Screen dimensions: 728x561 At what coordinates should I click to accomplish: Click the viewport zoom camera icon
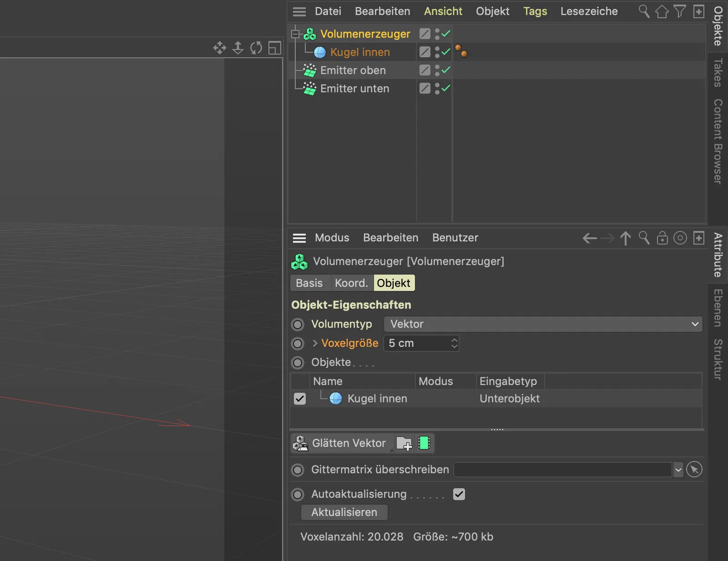click(x=238, y=48)
